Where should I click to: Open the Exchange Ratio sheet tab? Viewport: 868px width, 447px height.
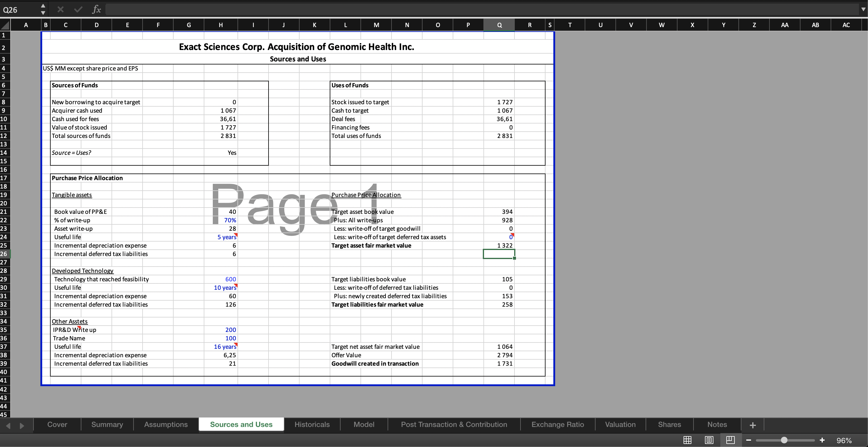point(558,424)
